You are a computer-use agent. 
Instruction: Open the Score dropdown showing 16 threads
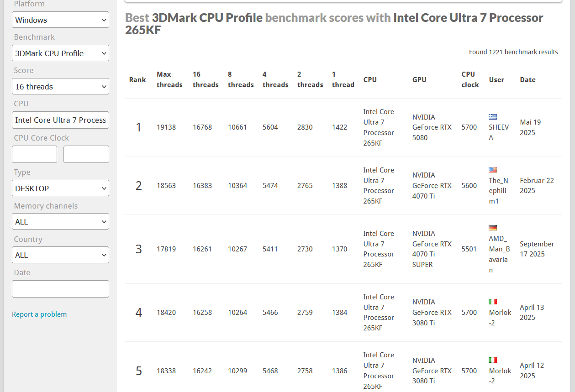point(60,87)
